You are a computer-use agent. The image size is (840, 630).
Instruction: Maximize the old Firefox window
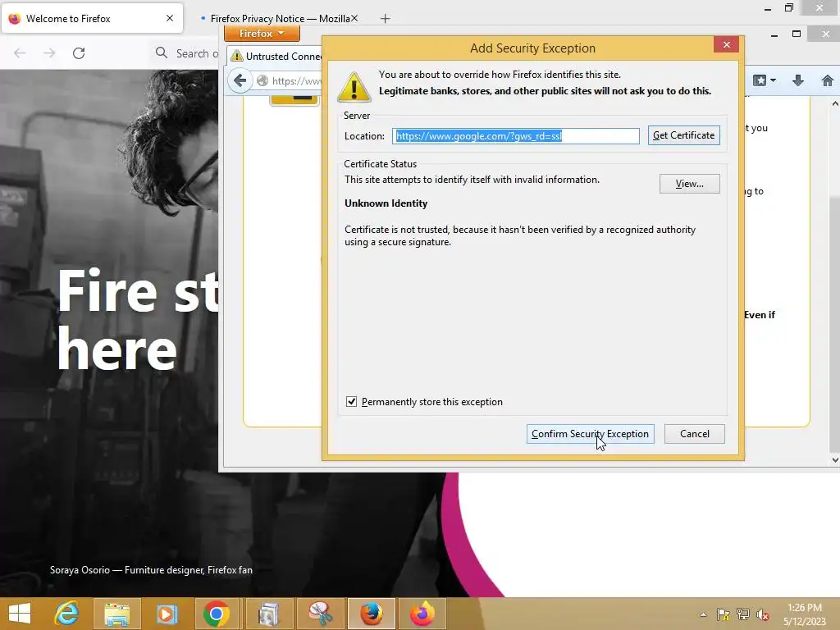797,34
